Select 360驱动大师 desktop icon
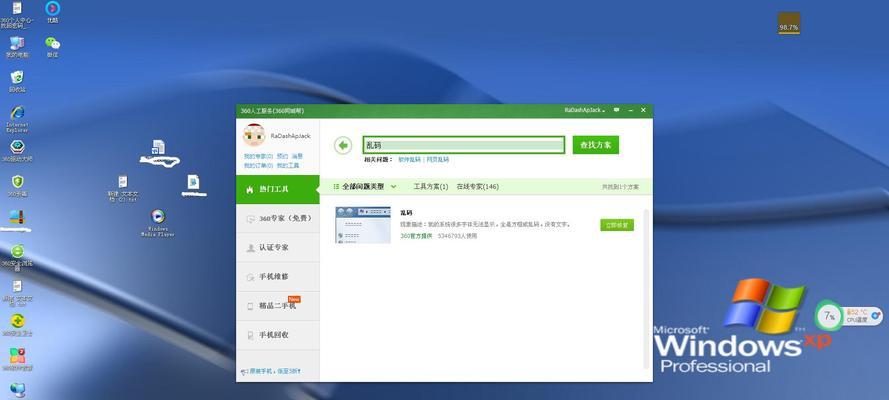This screenshot has height=400, width=889. point(17,151)
